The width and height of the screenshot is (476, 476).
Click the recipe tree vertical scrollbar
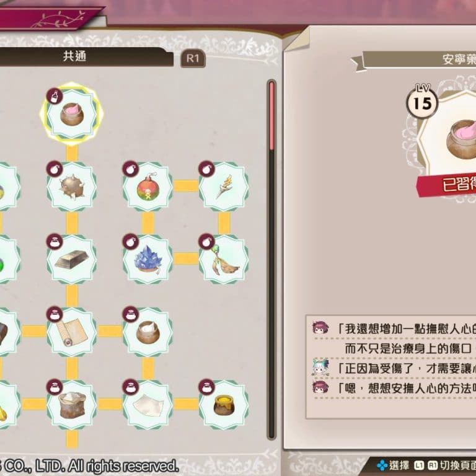pos(271,260)
